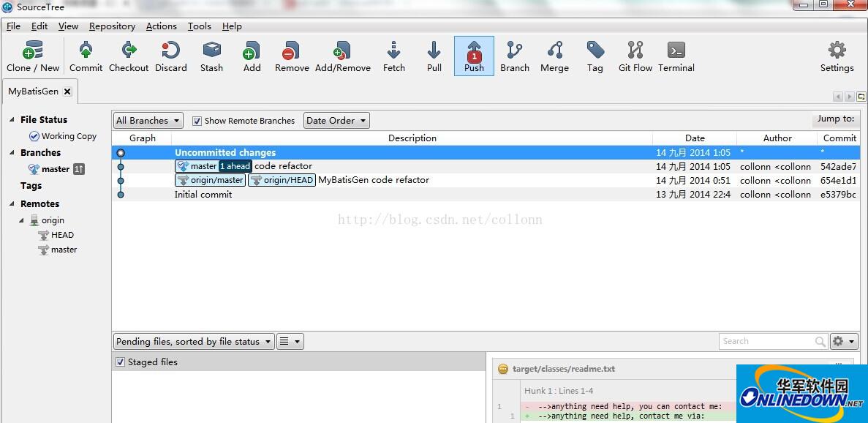Collapse the Branches section
This screenshot has width=868, height=423.
(x=12, y=153)
